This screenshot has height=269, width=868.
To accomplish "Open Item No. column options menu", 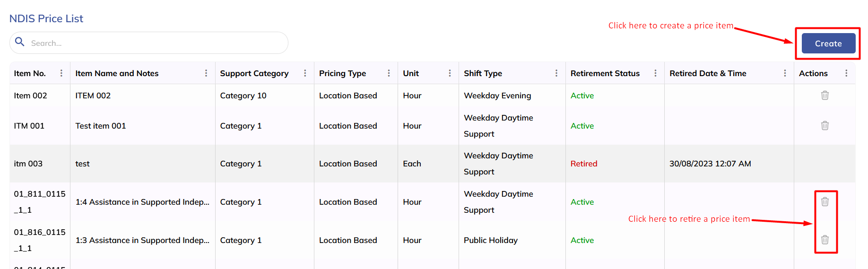I will coord(61,73).
